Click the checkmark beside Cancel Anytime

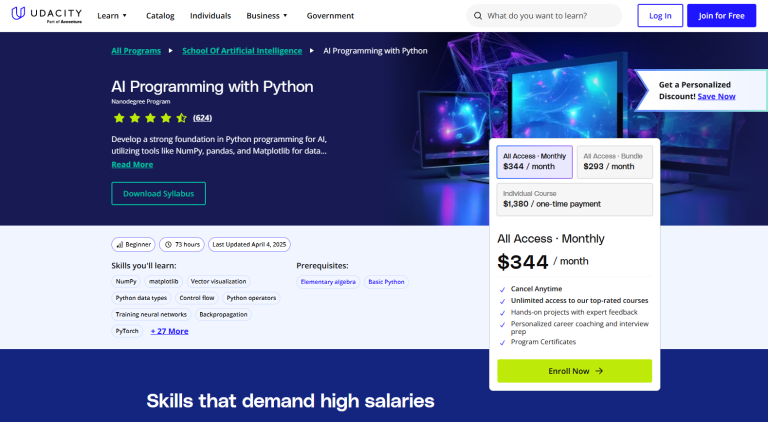502,289
